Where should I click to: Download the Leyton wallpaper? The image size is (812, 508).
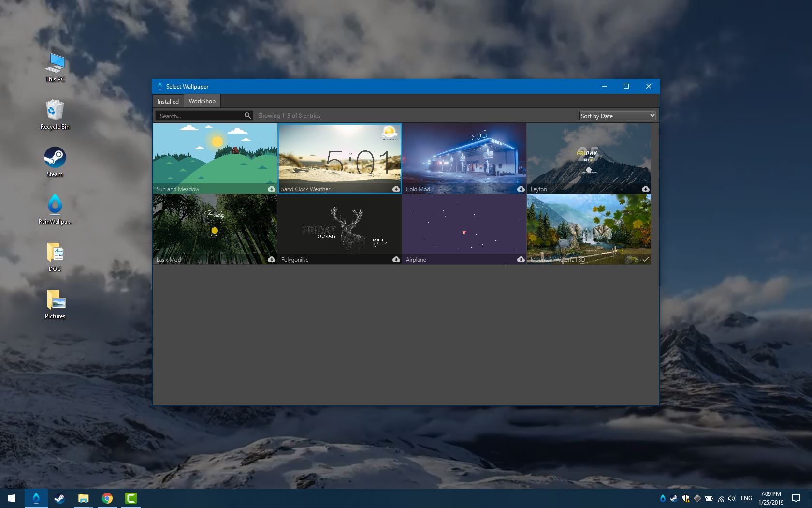tap(645, 189)
